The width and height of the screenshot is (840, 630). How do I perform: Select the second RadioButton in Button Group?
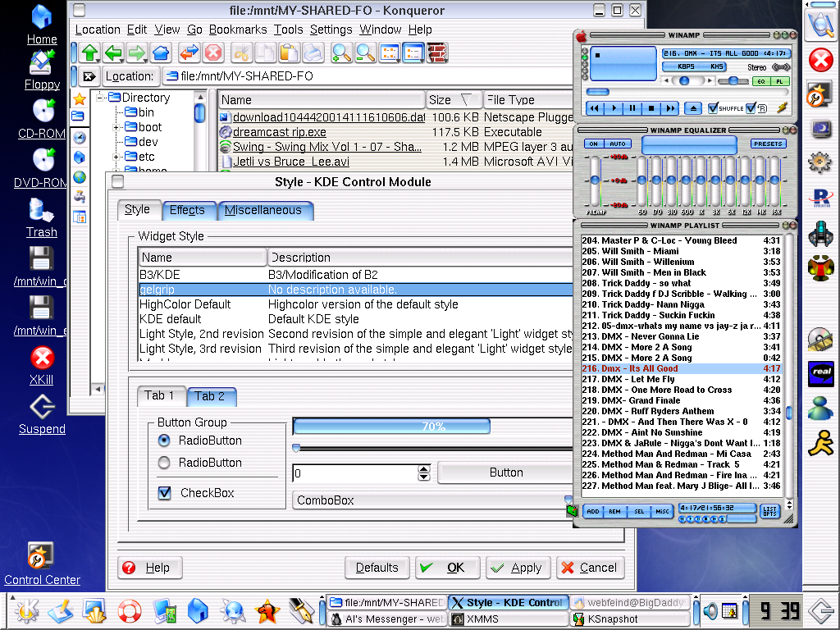point(164,463)
